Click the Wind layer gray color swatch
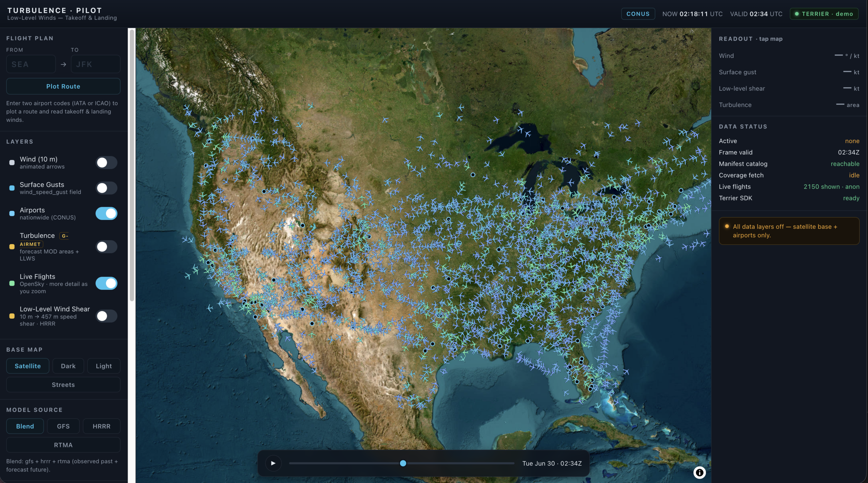The image size is (868, 483). point(12,163)
